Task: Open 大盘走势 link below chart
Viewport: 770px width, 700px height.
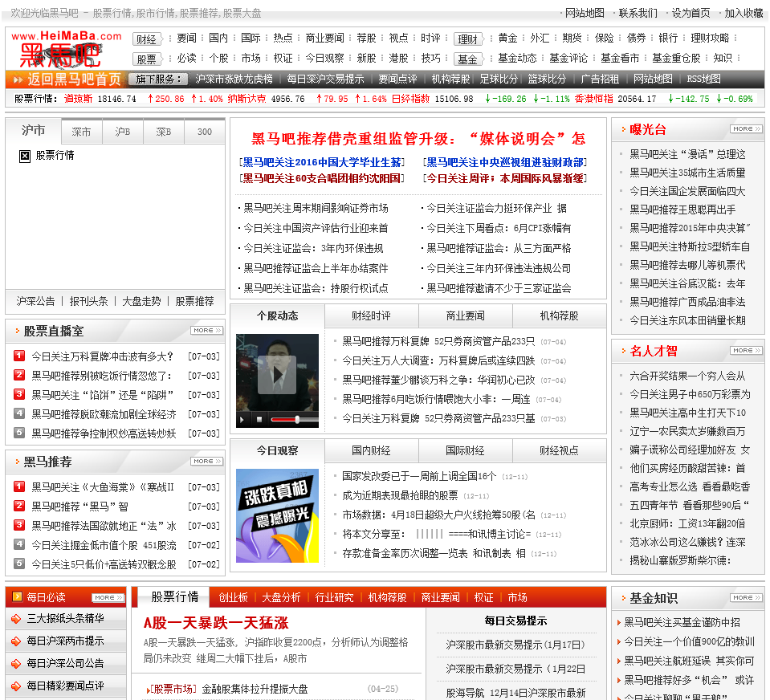Action: pos(141,301)
